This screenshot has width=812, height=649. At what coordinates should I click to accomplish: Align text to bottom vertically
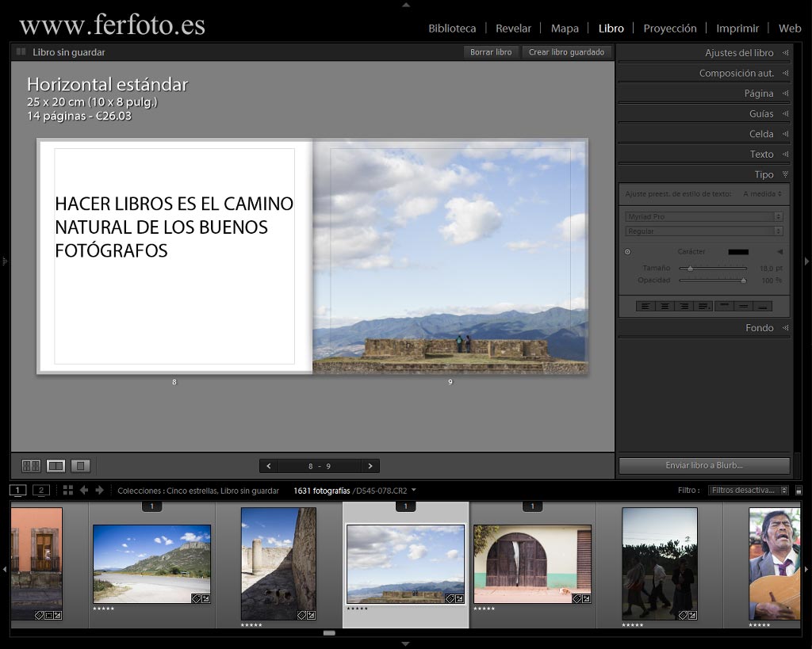point(762,307)
